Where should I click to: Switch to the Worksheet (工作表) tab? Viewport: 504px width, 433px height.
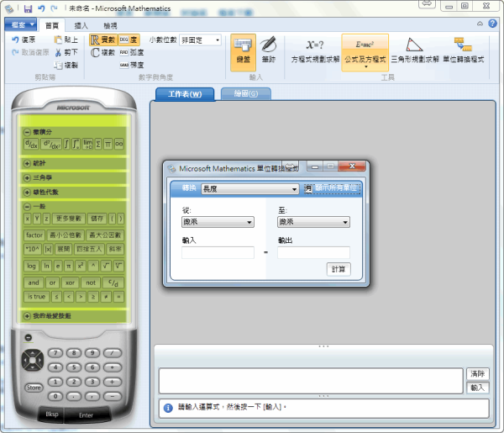point(185,94)
